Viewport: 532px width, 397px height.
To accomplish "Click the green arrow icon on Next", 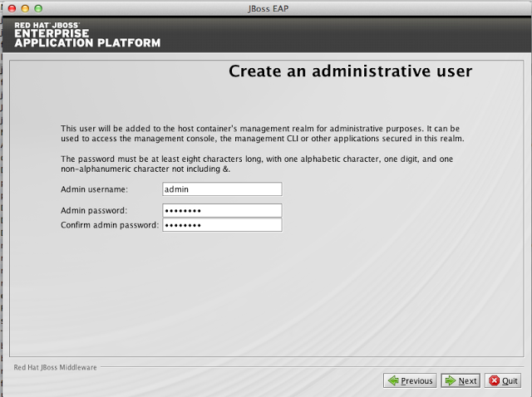I will point(451,380).
